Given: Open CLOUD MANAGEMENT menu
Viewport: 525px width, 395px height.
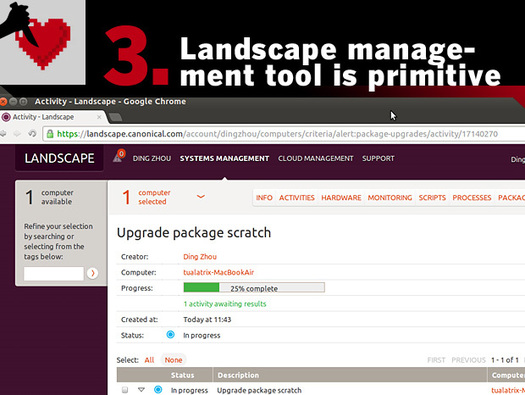Looking at the screenshot, I should coord(315,158).
